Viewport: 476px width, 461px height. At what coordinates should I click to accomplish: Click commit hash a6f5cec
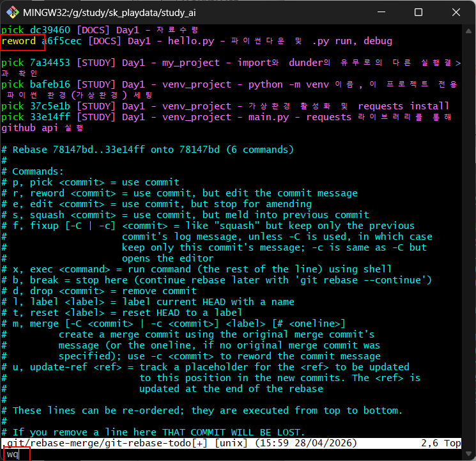tap(61, 41)
